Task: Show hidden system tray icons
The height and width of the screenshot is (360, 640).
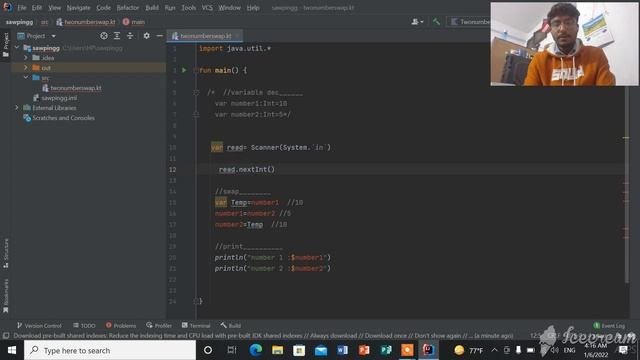Action: click(x=494, y=350)
